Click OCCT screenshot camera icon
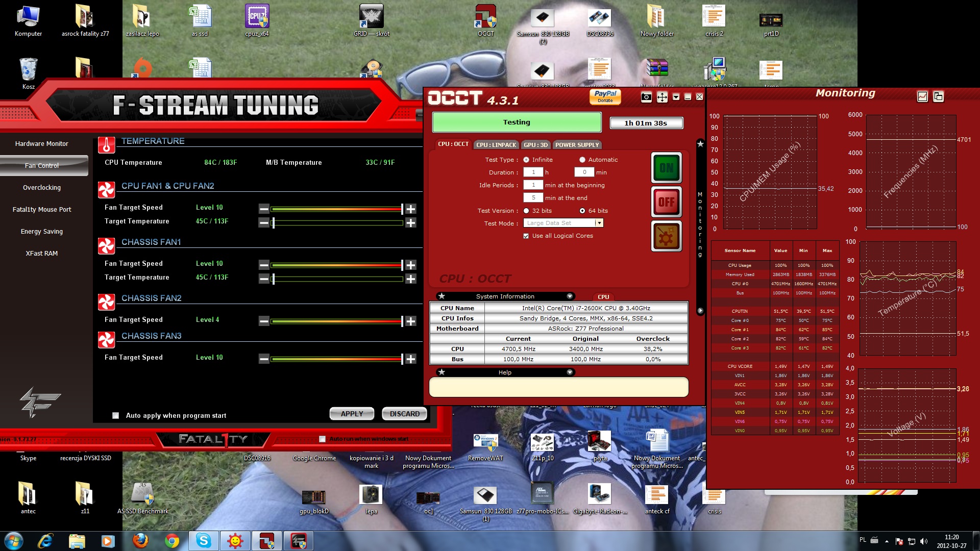Image resolution: width=980 pixels, height=551 pixels. point(646,97)
